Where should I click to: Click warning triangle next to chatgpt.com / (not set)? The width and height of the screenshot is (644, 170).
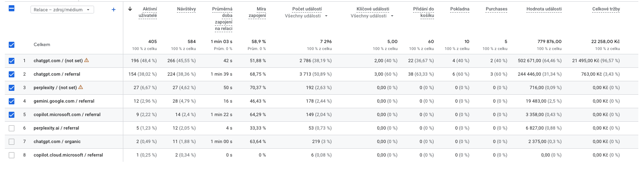pos(86,60)
